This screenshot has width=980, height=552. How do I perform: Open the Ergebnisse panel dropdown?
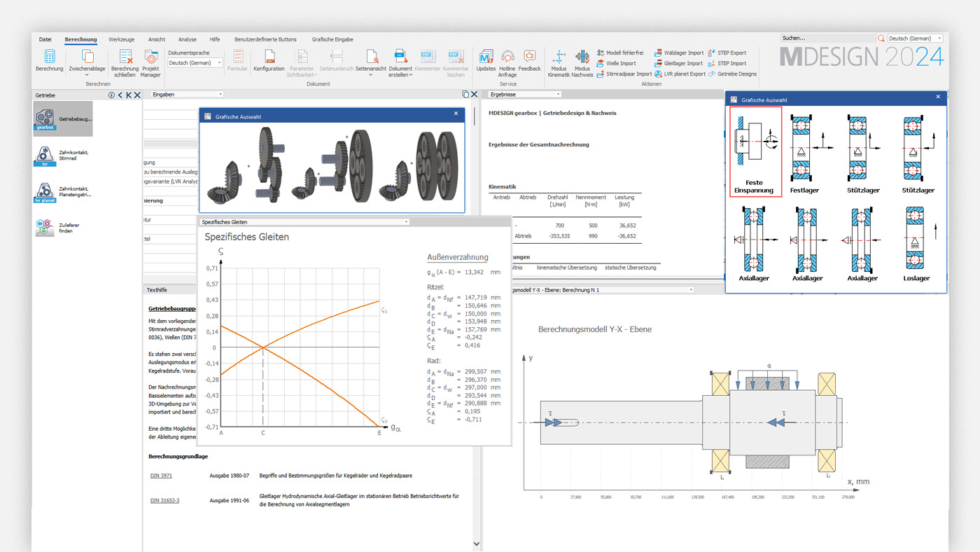[525, 94]
